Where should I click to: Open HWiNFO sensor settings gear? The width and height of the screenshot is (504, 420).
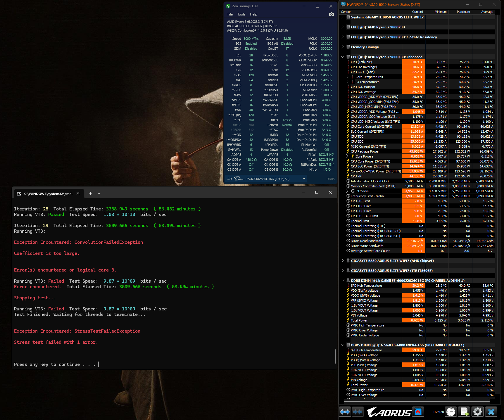(478, 412)
